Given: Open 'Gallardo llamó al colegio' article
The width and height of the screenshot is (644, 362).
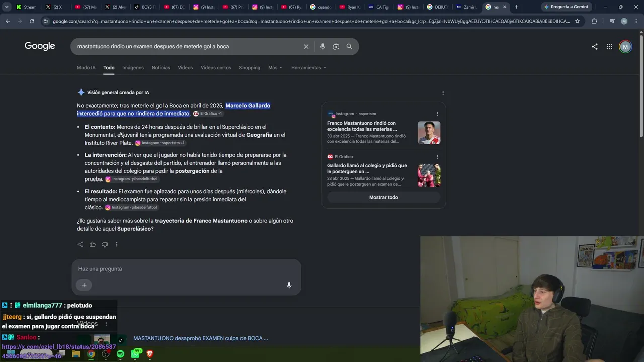Looking at the screenshot, I should pyautogui.click(x=367, y=168).
